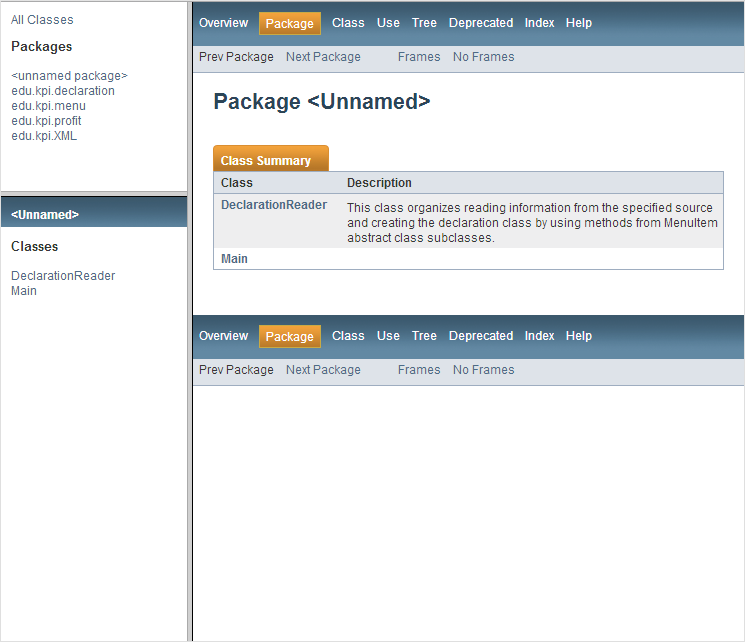Viewport: 745px width, 642px height.
Task: Click the Class column header
Action: coord(237,183)
